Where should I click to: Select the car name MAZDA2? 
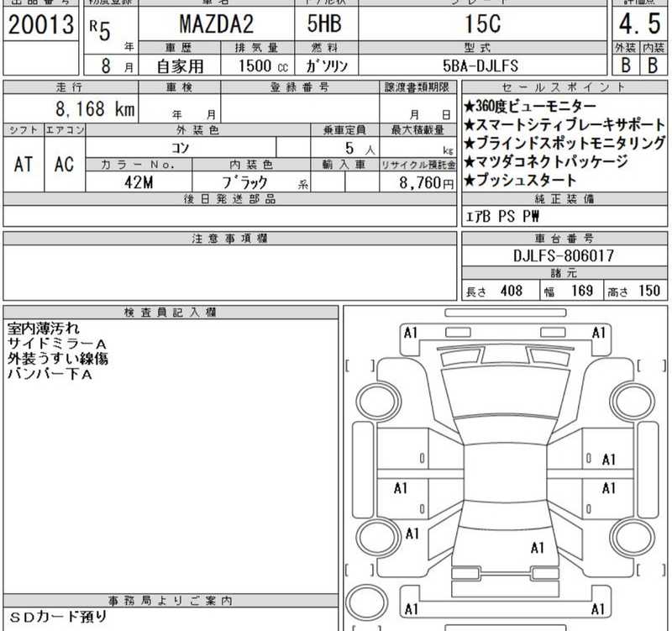(217, 24)
